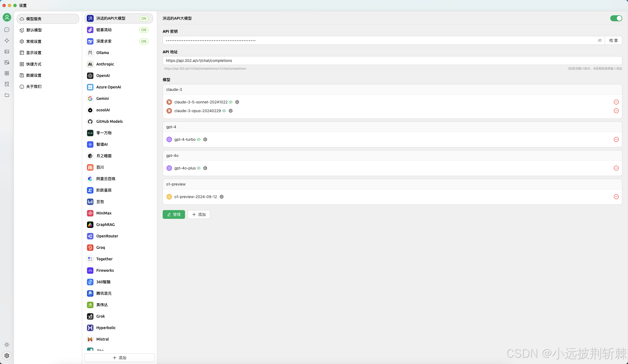The height and width of the screenshot is (364, 628).
Task: Click ON badge for 洪远的API大模型
Action: tap(144, 19)
